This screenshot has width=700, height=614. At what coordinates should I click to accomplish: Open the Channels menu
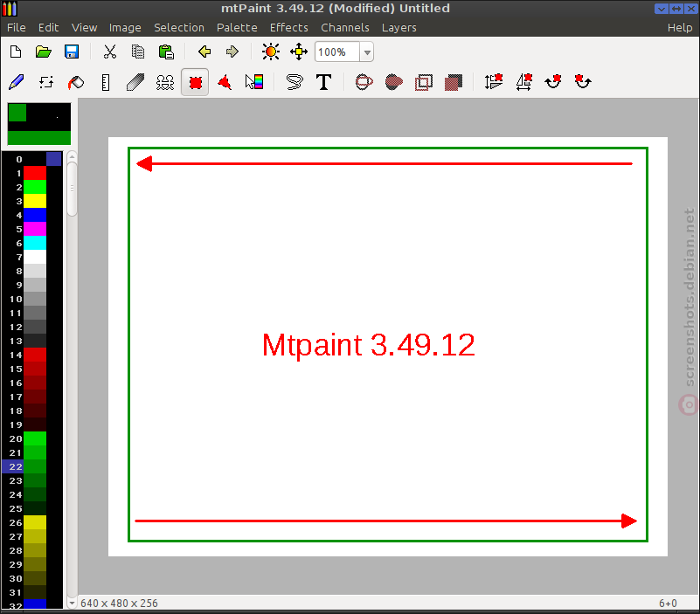click(x=345, y=28)
